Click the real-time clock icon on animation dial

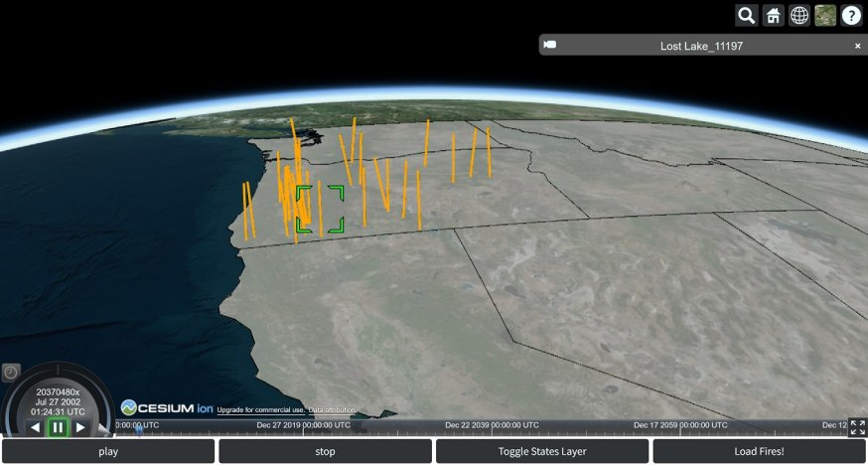(10, 372)
